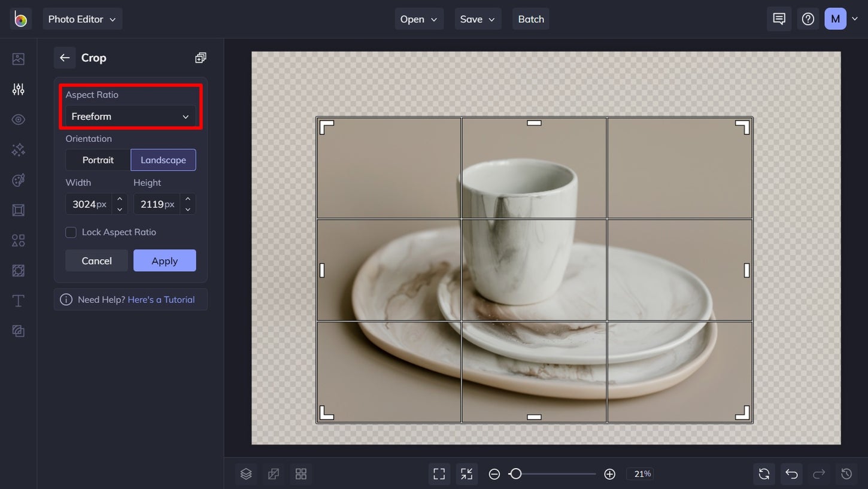Select the Artsy effects palette icon

tap(18, 180)
